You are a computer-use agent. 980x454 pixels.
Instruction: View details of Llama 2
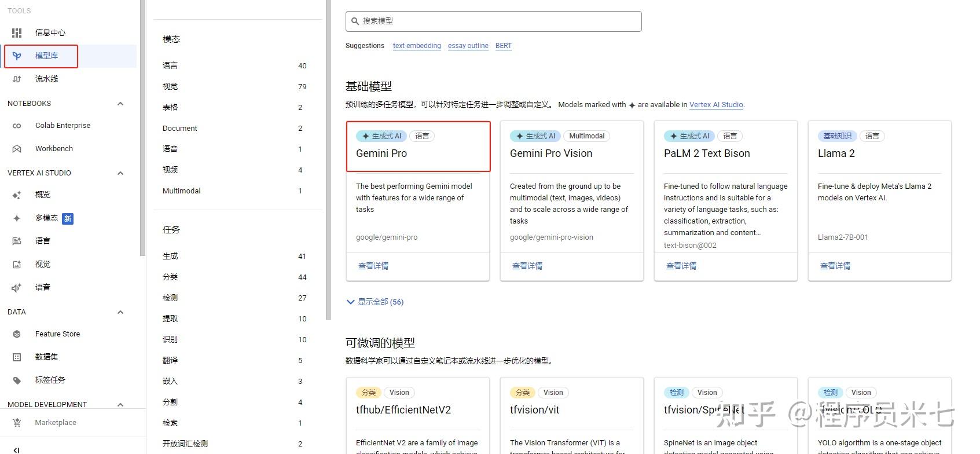click(x=835, y=266)
